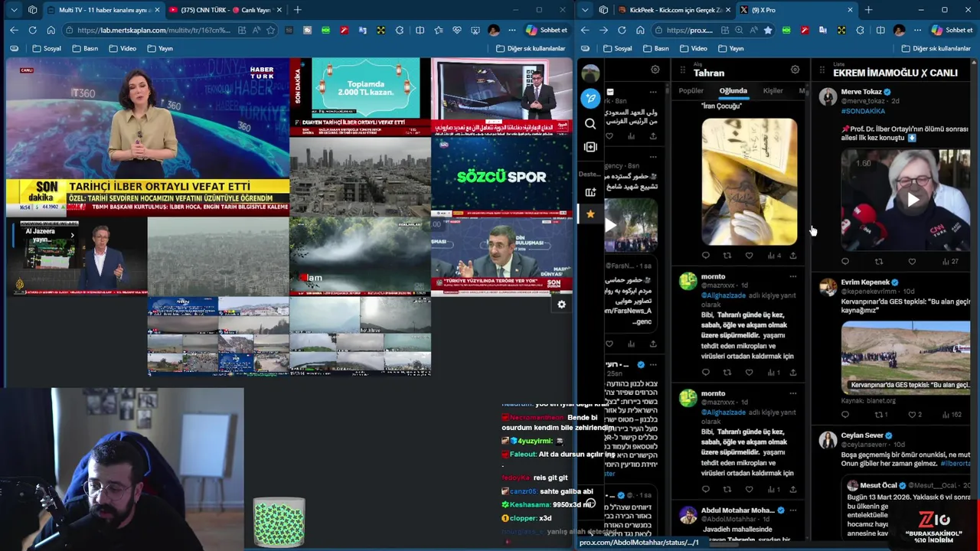This screenshot has height=551, width=980.
Task: Reload the X Pro page
Action: click(622, 30)
